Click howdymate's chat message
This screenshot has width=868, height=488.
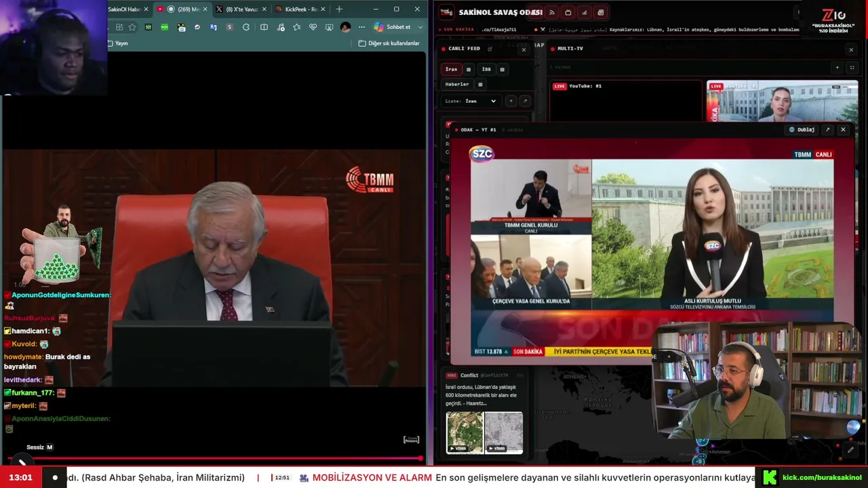pos(47,361)
